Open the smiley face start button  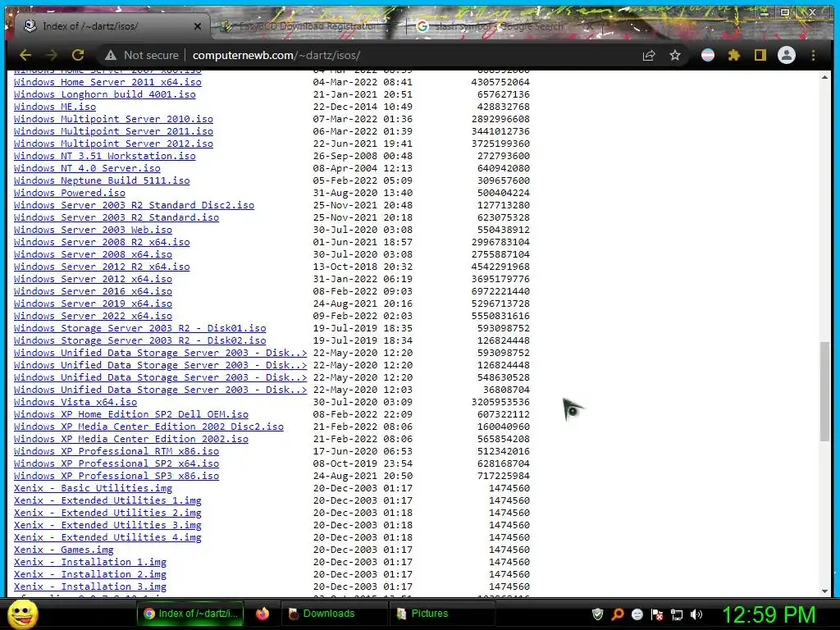[x=23, y=614]
